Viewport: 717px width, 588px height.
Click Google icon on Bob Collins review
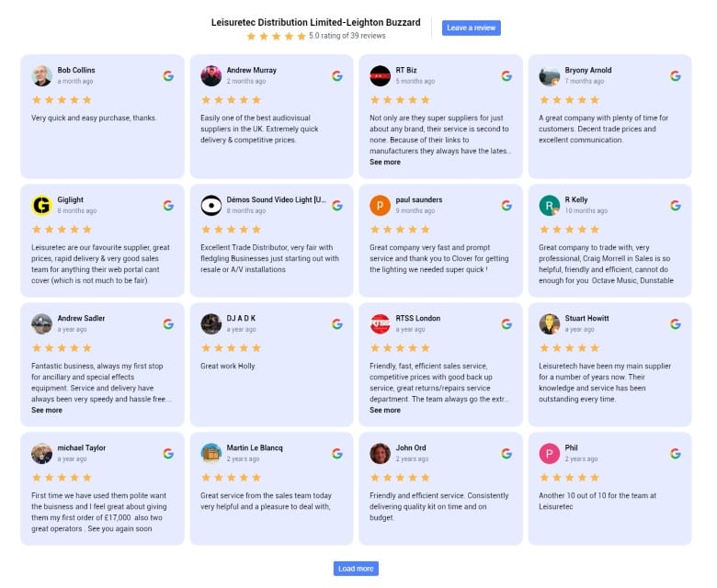tap(168, 76)
